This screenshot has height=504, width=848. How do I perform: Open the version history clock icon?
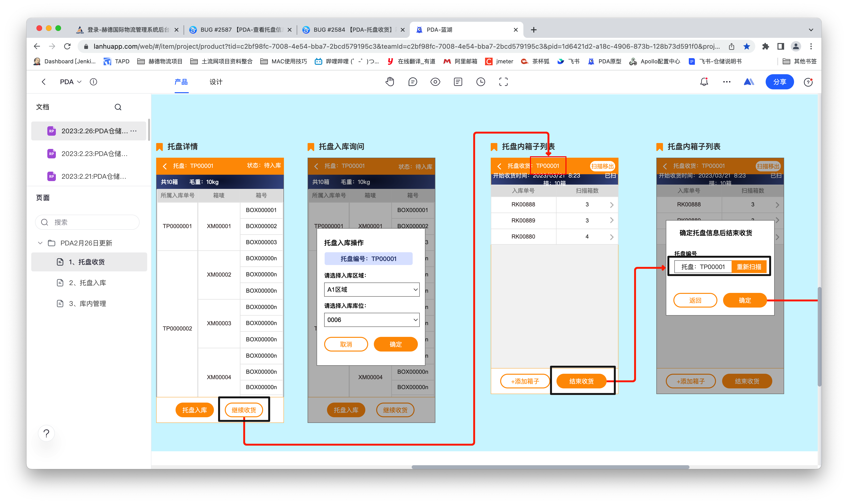coord(481,82)
